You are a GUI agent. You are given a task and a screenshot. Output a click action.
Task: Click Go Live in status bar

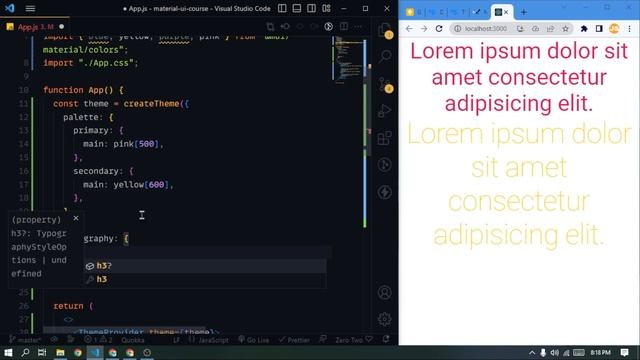coord(253,340)
